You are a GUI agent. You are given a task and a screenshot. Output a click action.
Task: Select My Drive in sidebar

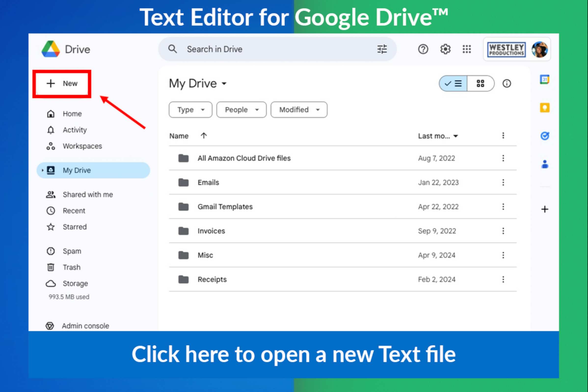[94, 170]
